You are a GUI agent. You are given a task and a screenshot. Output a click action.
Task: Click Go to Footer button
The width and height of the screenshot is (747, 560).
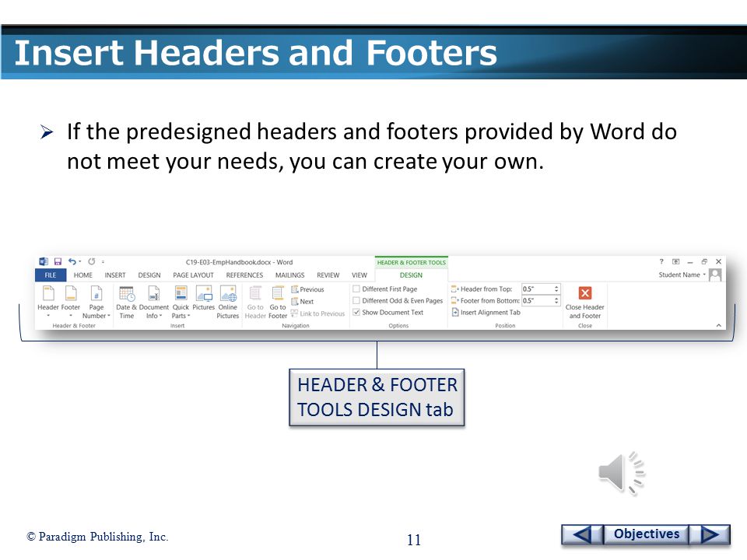click(x=278, y=302)
